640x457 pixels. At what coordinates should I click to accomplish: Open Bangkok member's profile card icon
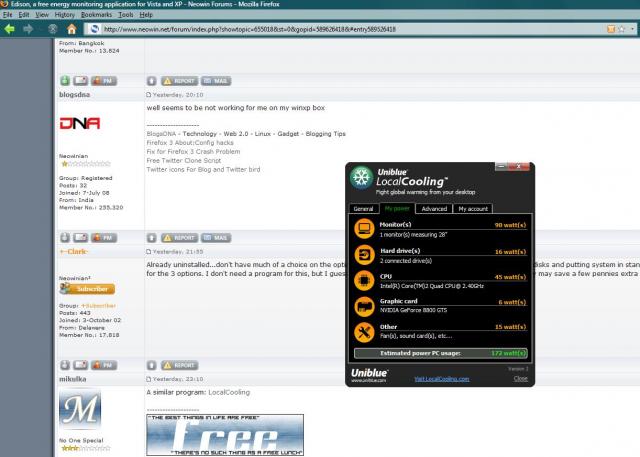(x=80, y=81)
